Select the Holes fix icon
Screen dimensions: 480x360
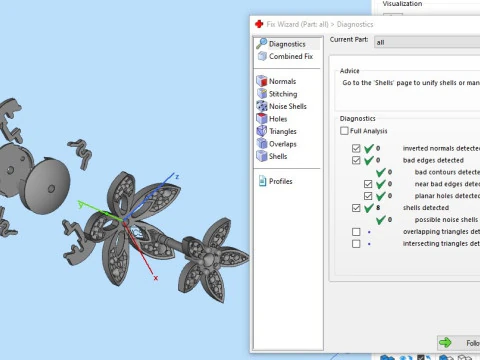[x=262, y=118]
